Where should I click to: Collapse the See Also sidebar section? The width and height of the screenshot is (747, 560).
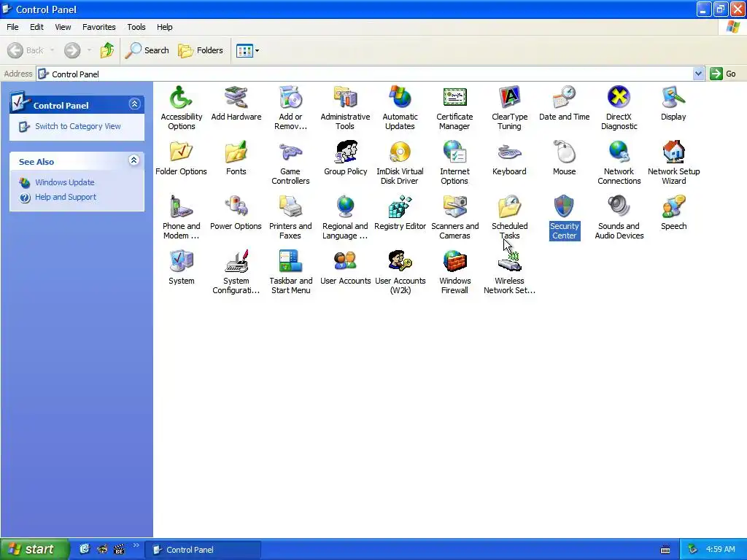click(134, 160)
